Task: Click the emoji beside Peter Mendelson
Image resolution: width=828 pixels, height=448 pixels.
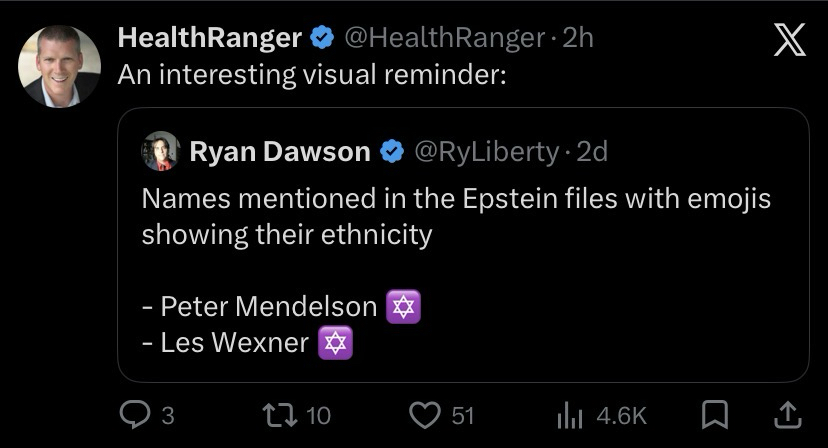Action: click(403, 306)
